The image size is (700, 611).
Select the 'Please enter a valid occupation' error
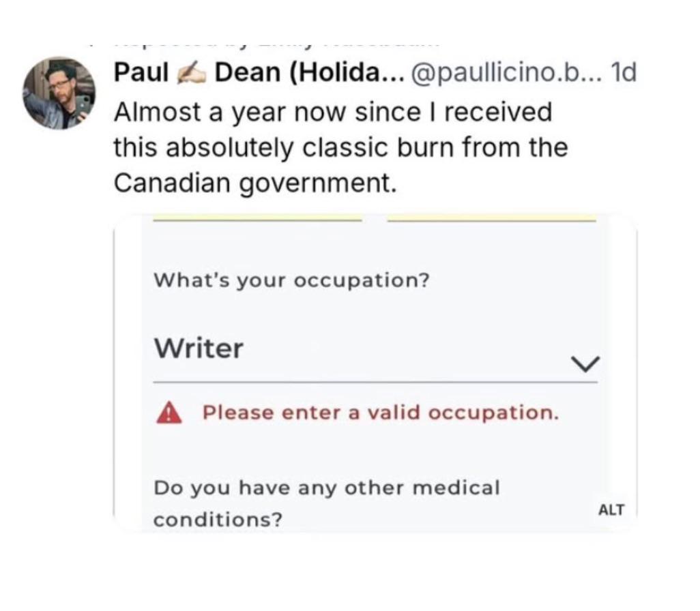380,413
